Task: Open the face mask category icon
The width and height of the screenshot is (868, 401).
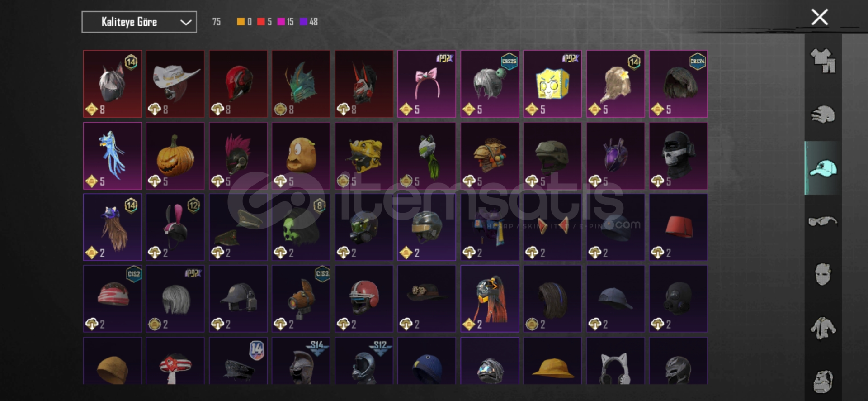Action: [x=823, y=274]
